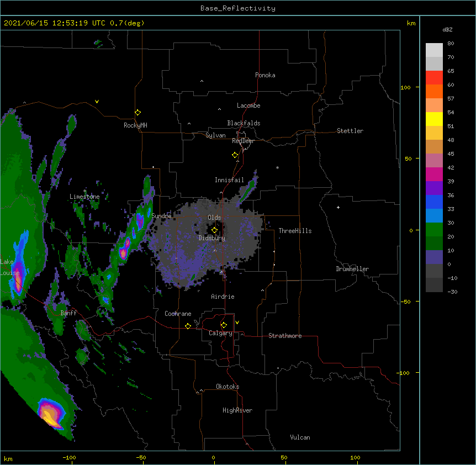Click the Base_Reflectivity title text
The width and height of the screenshot is (476, 465).
pyautogui.click(x=238, y=8)
